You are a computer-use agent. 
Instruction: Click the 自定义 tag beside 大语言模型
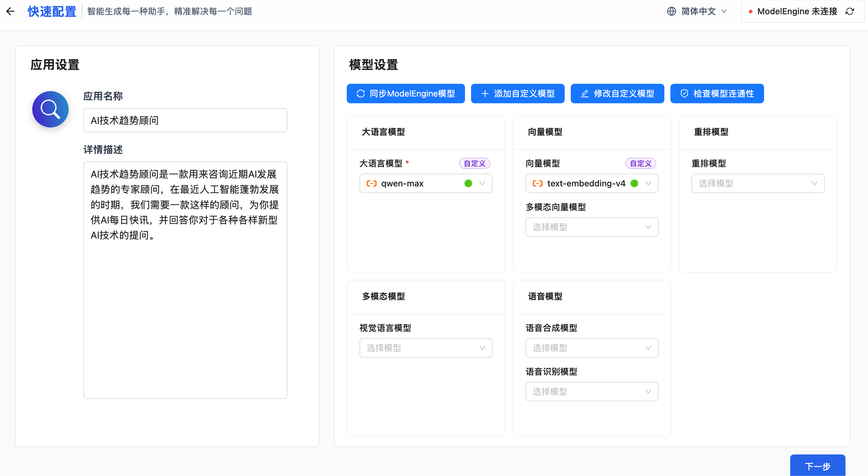(x=474, y=164)
